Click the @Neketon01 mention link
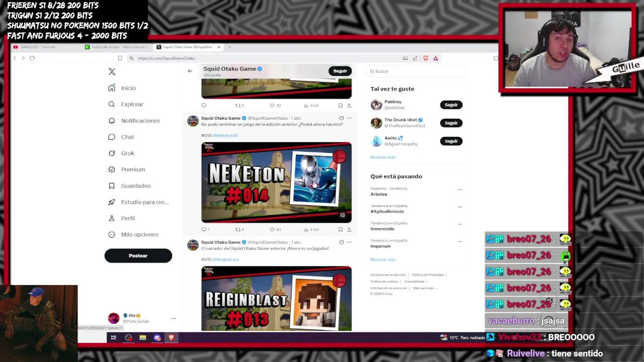This screenshot has width=644, height=362. [x=225, y=135]
